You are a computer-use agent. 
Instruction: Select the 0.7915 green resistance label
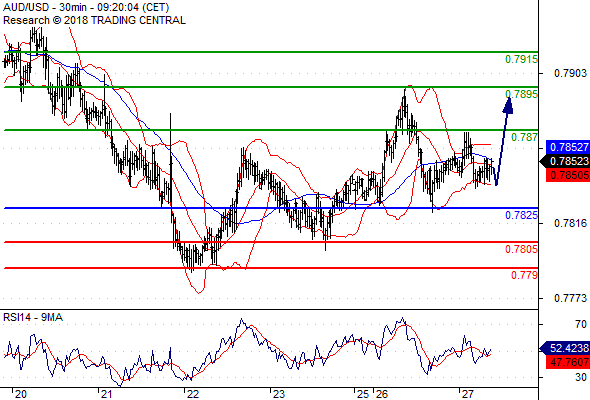tap(522, 59)
